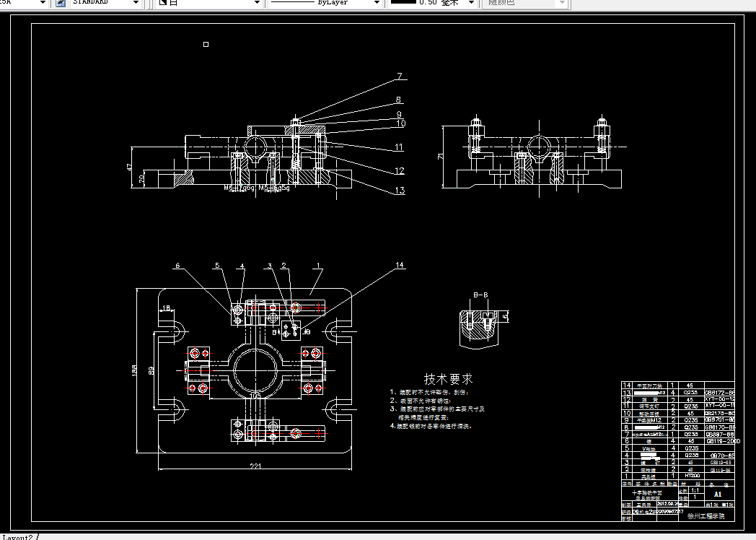Screen dimensions: 756x540
Task: Click the HT200 material cell in the parts list
Action: (x=692, y=476)
